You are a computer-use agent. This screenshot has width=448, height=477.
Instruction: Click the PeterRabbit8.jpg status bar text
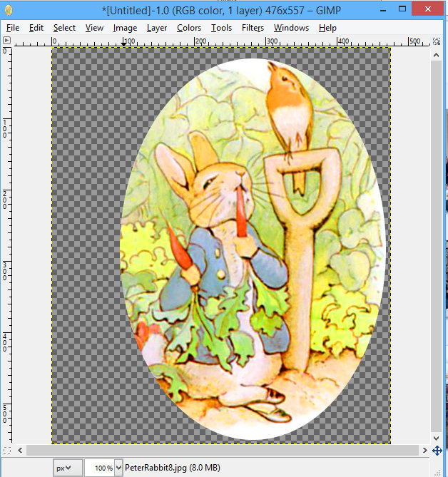pyautogui.click(x=173, y=468)
